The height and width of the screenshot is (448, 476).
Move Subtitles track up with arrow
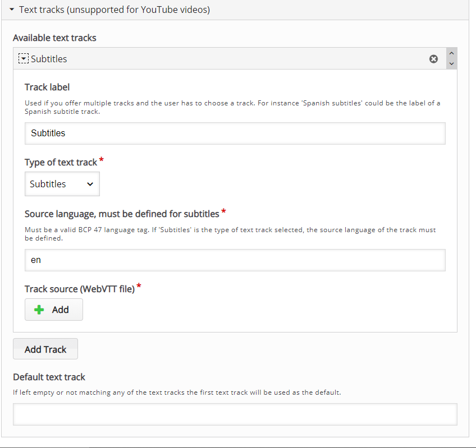click(451, 53)
